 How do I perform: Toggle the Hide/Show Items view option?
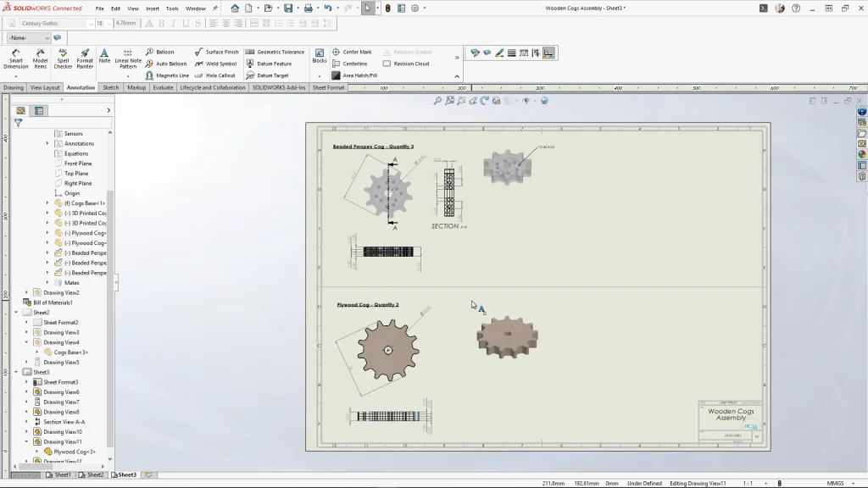(x=526, y=101)
